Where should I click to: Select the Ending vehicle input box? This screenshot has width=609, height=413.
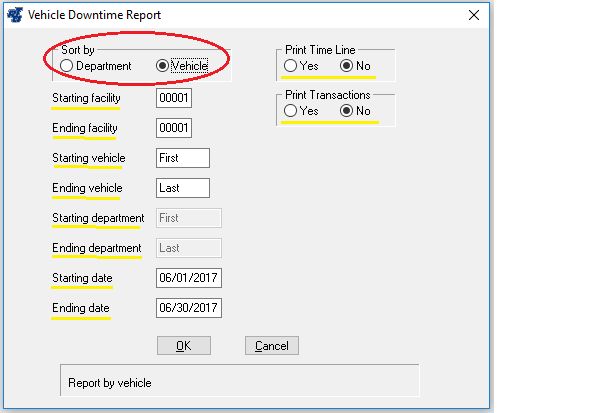click(x=183, y=188)
